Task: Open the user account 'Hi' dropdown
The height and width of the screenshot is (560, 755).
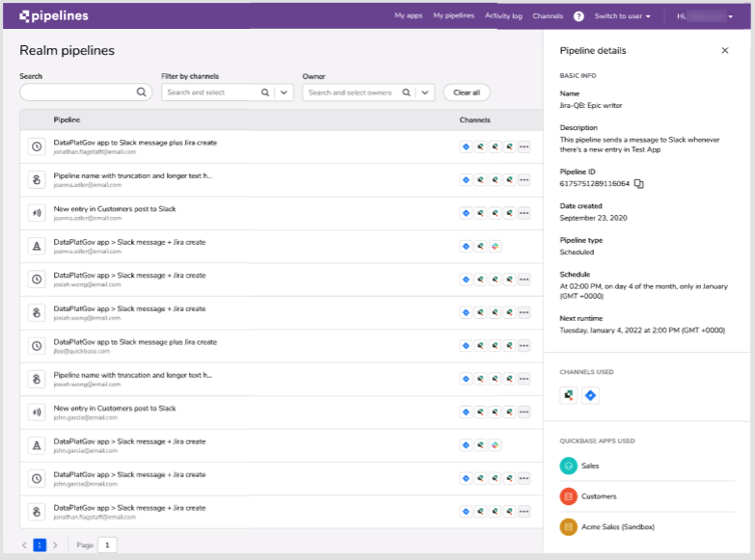Action: click(x=705, y=16)
